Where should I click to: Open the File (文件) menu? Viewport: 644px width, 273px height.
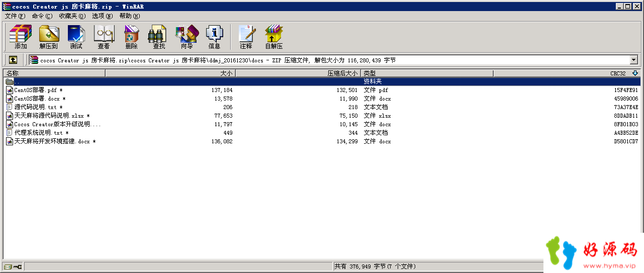coord(15,16)
